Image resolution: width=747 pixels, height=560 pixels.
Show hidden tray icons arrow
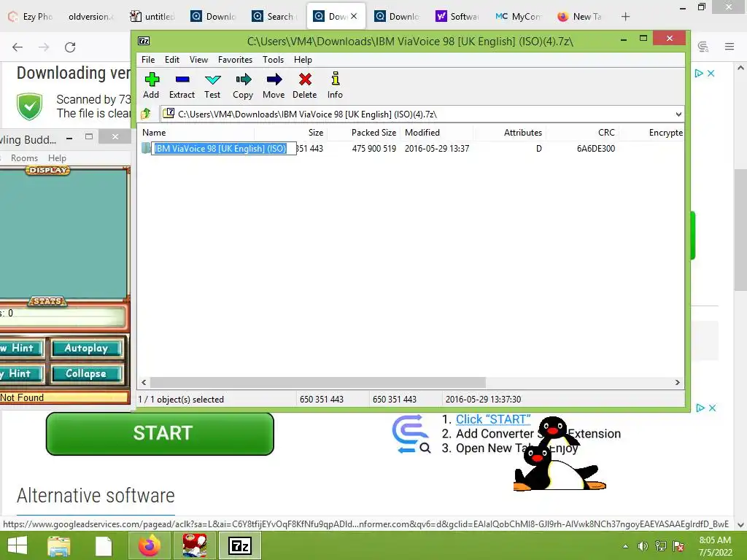(625, 546)
